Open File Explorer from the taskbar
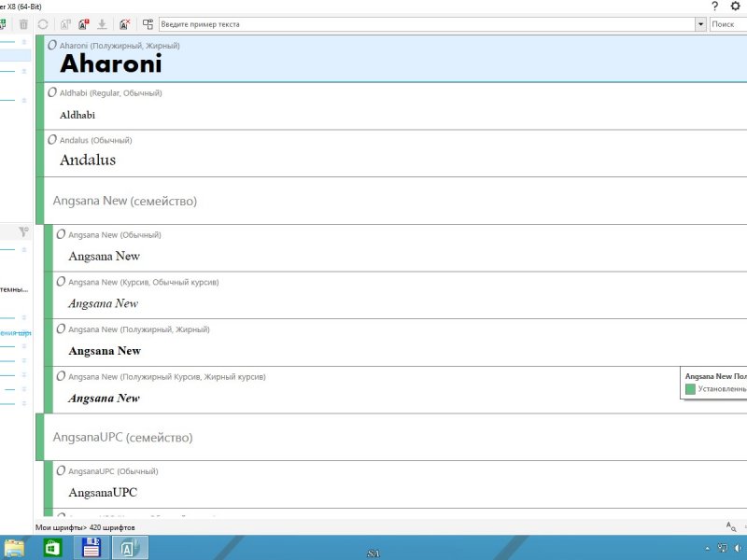This screenshot has height=560, width=747. click(x=13, y=548)
